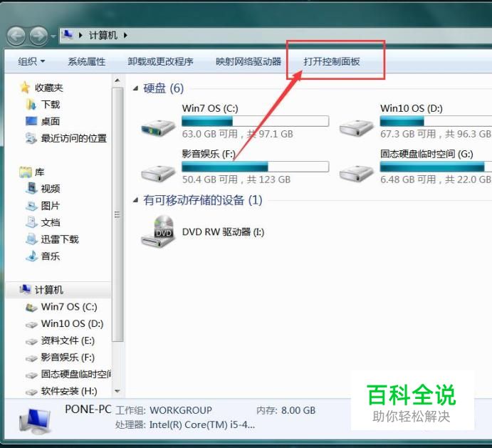Select the 桌面 icon in favorites
Viewport: 492px width, 448px height.
pos(31,121)
